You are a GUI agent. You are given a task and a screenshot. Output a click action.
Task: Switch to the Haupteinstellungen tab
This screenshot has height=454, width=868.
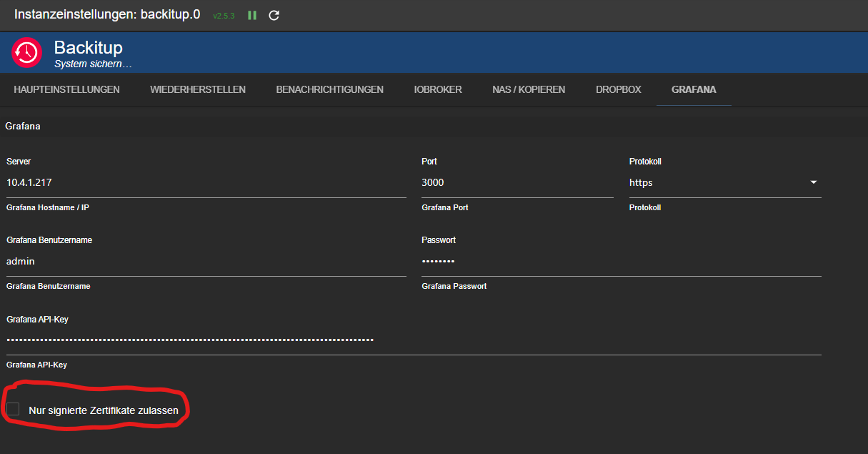point(66,90)
